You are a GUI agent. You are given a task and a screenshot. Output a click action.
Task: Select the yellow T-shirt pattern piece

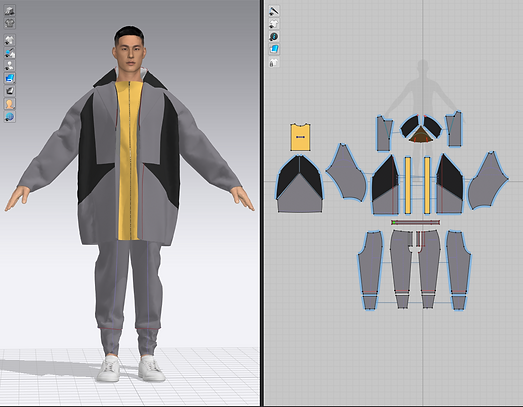300,137
